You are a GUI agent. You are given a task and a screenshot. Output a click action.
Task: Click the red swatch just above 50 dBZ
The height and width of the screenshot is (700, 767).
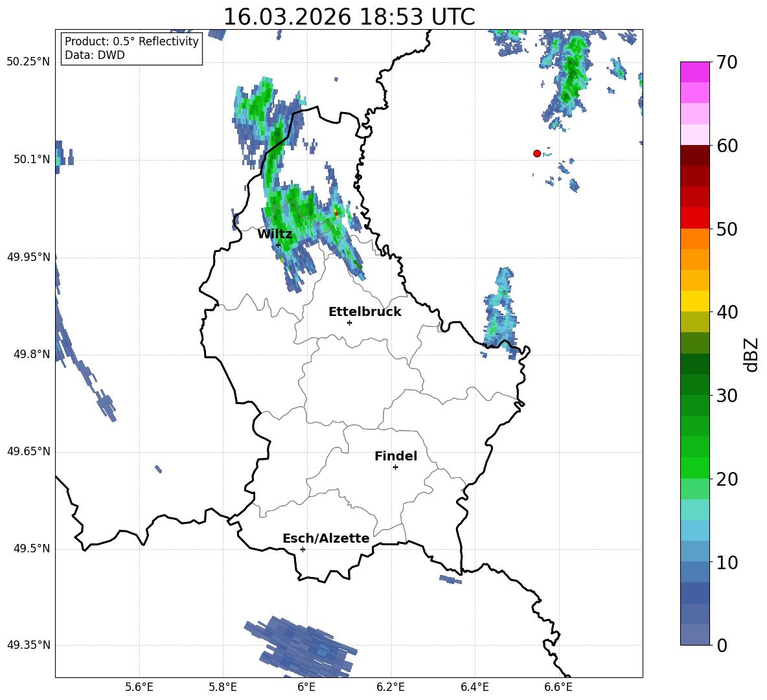695,218
